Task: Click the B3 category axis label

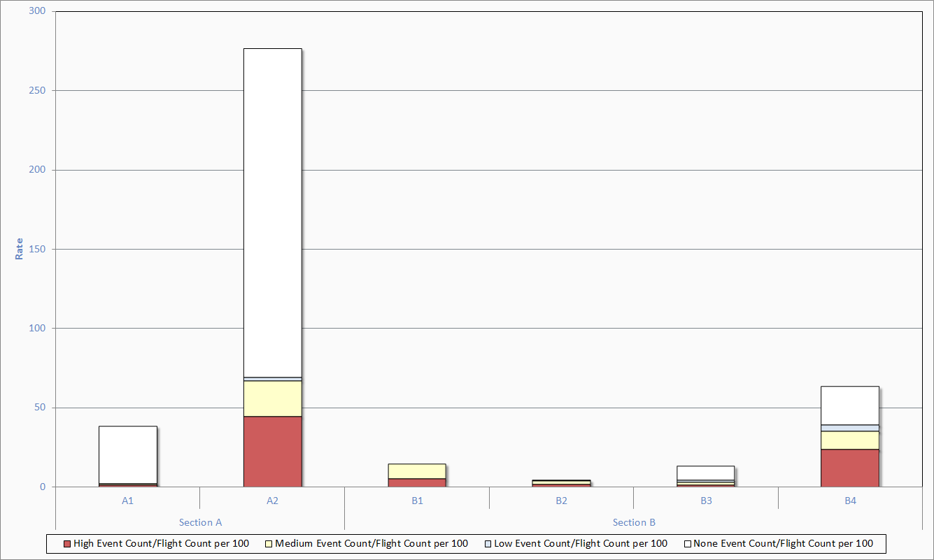Action: pos(706,501)
